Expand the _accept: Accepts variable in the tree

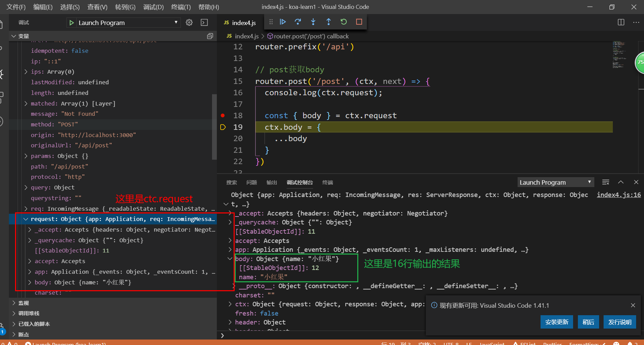[x=30, y=230]
